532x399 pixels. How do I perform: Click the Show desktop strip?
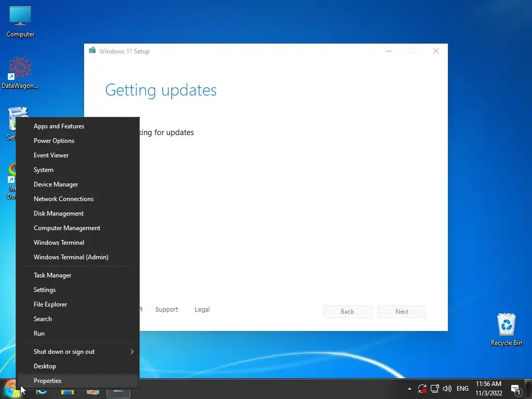coord(528,389)
